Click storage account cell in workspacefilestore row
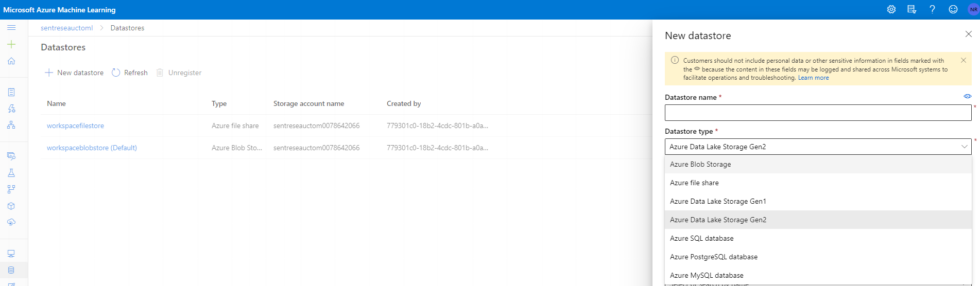Viewport: 980px width, 286px height. click(x=316, y=126)
